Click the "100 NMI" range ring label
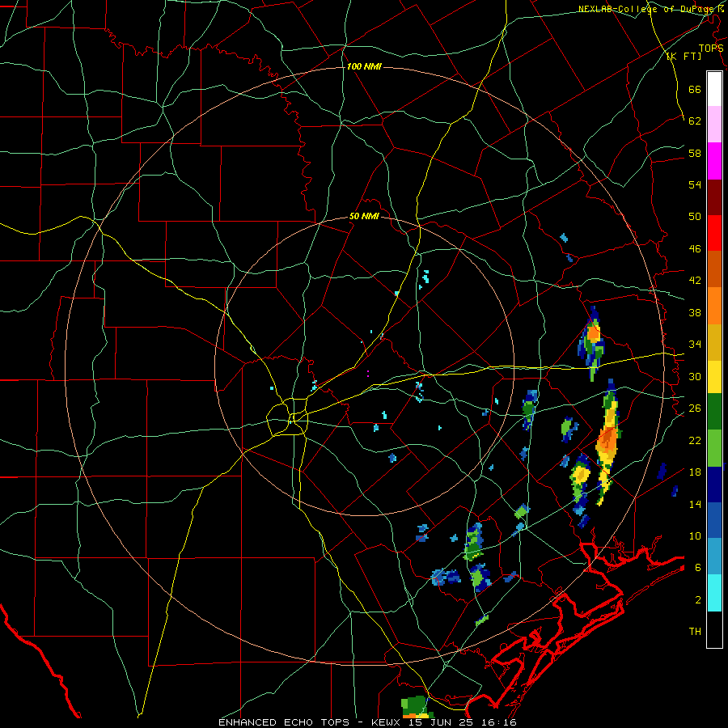Viewport: 728px width, 728px height. 364,66
